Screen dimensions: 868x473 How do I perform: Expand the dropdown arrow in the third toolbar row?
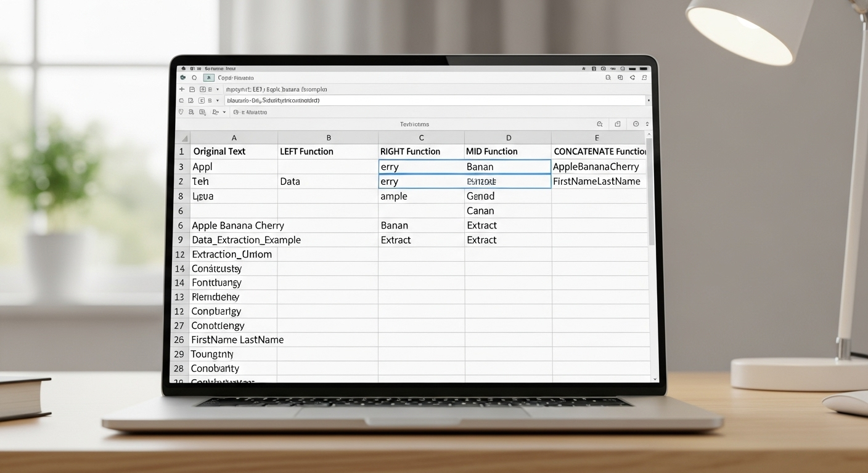click(224, 112)
